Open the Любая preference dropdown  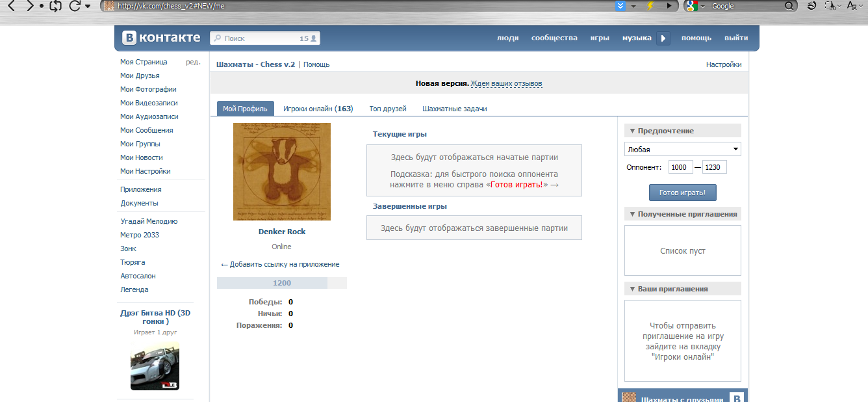[683, 149]
